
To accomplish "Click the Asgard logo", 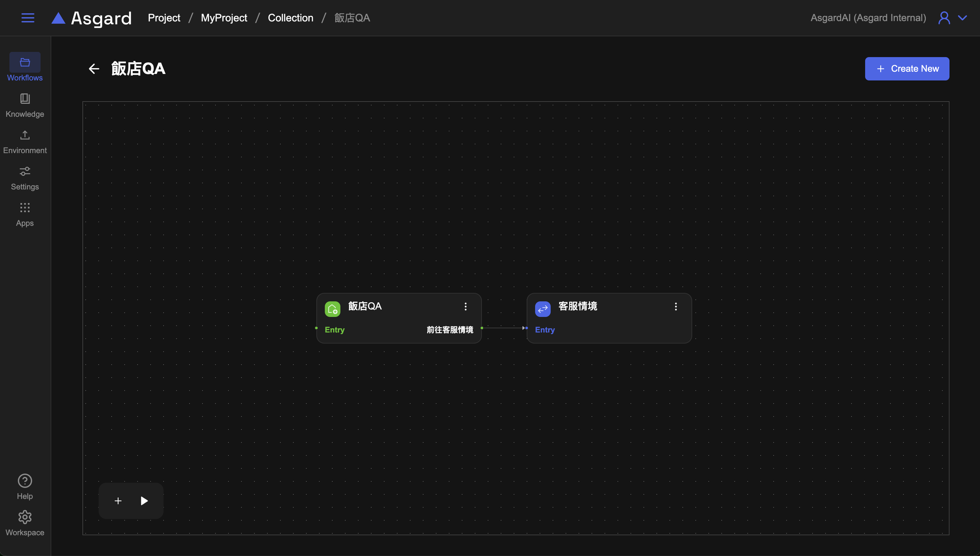I will point(92,18).
